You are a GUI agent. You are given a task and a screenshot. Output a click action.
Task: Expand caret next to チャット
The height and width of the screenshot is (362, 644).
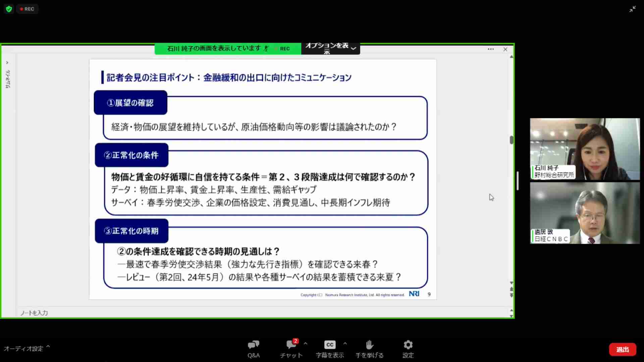click(306, 344)
